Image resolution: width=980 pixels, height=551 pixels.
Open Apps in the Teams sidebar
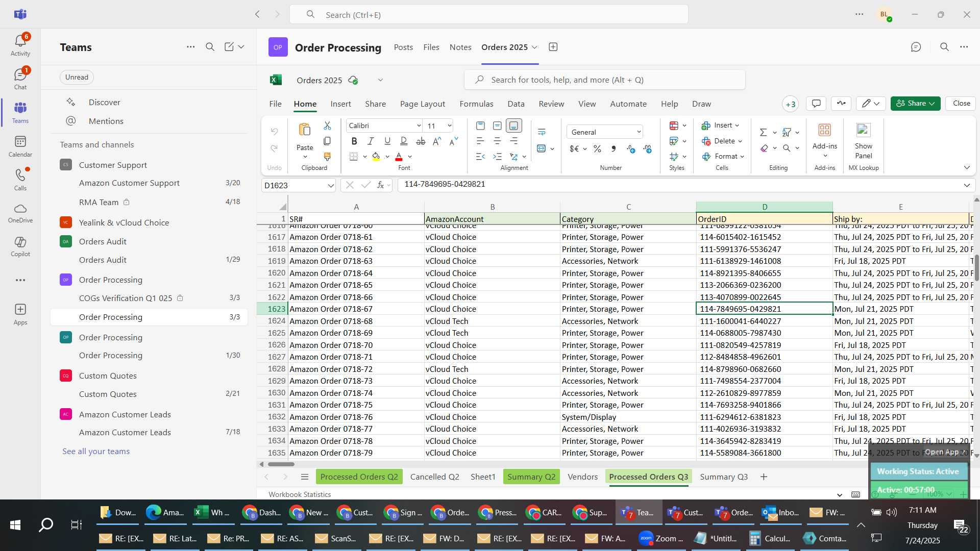(x=20, y=314)
